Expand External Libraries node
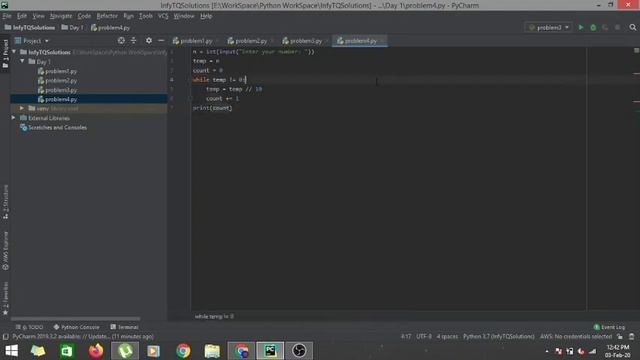This screenshot has width=640, height=360. (x=13, y=118)
